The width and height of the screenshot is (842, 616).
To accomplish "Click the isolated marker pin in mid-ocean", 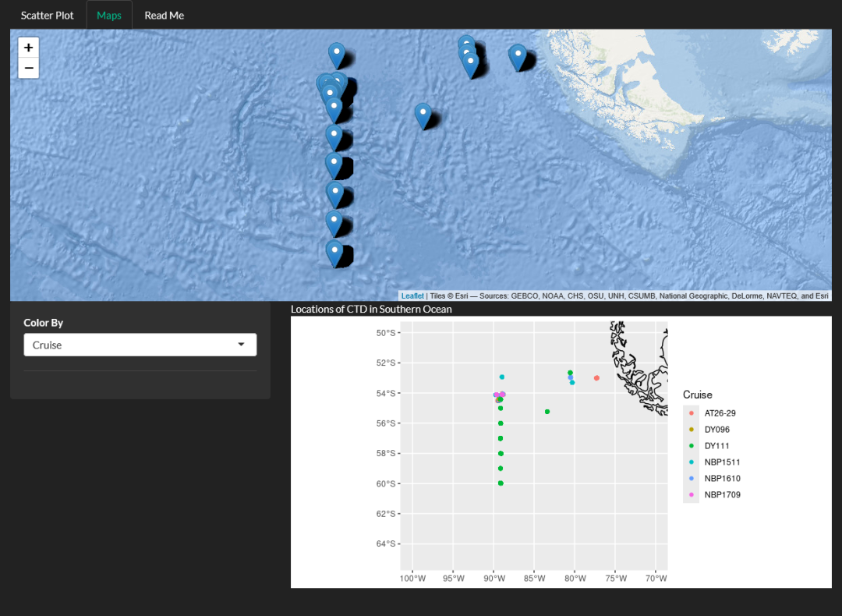I will pyautogui.click(x=423, y=113).
